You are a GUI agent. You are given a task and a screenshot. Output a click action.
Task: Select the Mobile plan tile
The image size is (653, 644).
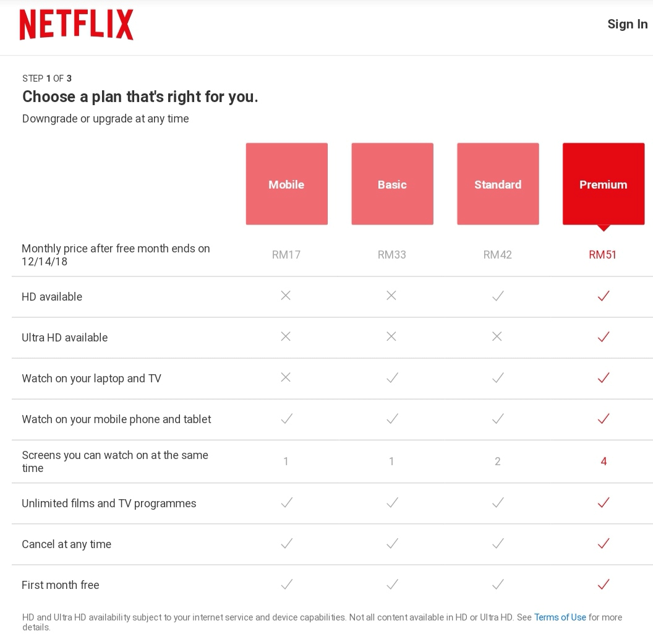(x=286, y=184)
